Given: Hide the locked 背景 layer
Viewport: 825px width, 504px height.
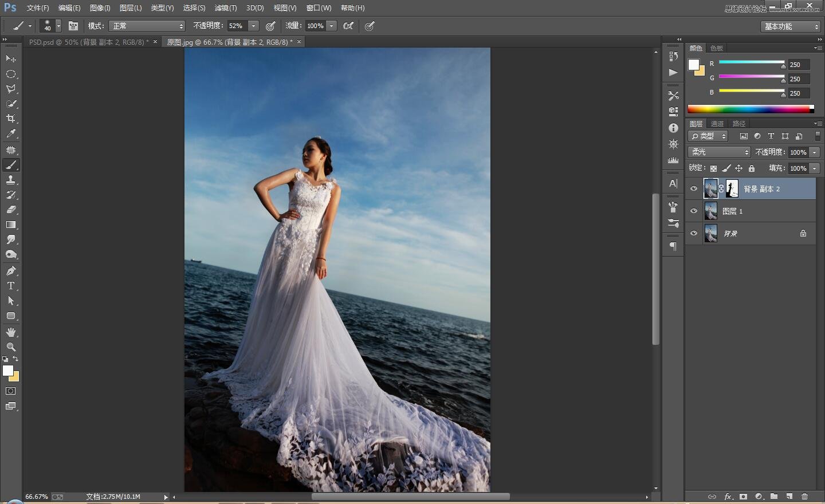Looking at the screenshot, I should click(694, 234).
